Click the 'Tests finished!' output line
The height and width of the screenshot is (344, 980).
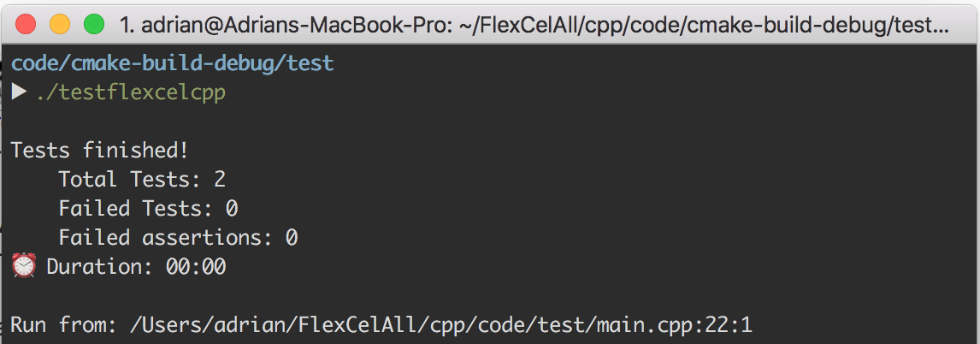point(100,150)
